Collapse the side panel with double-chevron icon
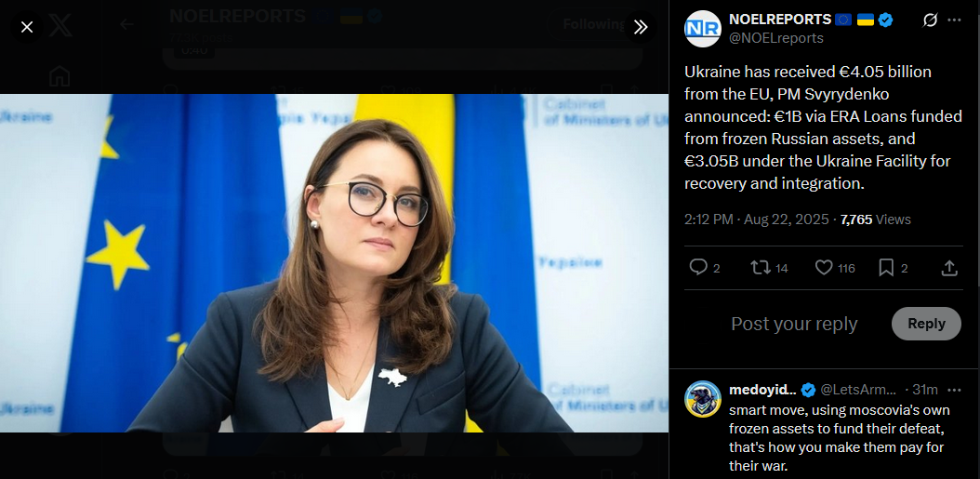The image size is (980, 479). 641,27
